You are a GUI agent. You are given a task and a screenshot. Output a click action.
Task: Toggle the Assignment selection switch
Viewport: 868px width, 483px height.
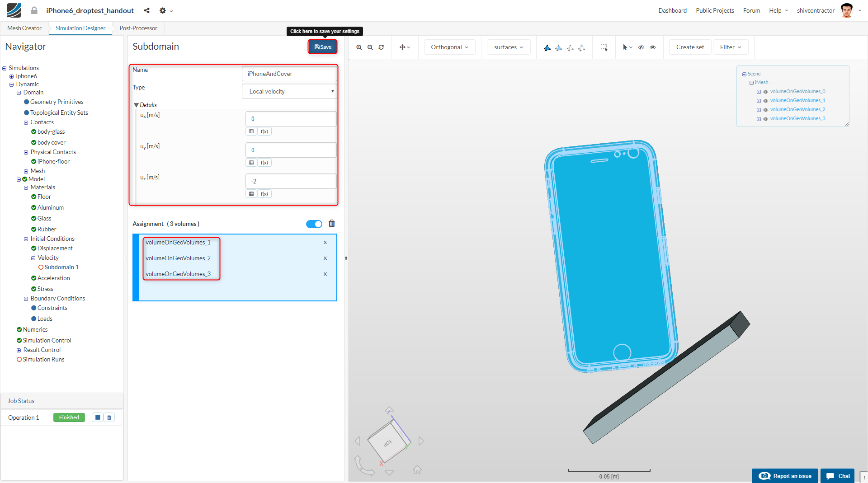tap(314, 224)
